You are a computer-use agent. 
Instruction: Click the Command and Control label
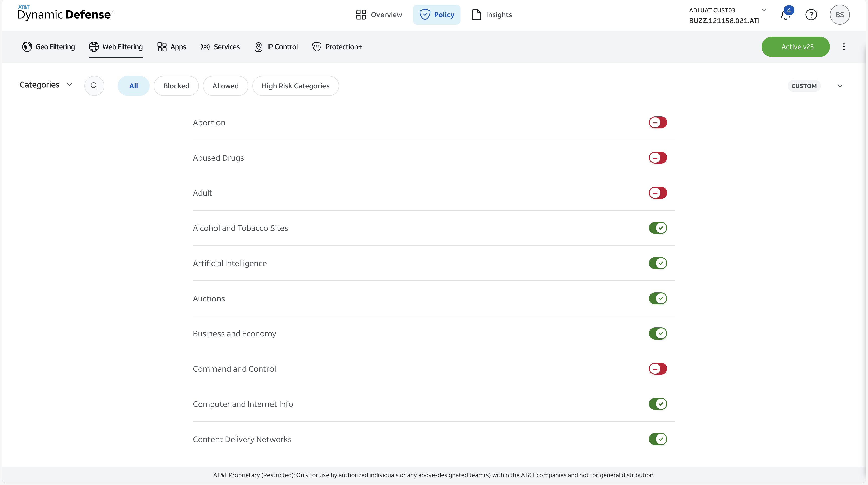(x=234, y=369)
